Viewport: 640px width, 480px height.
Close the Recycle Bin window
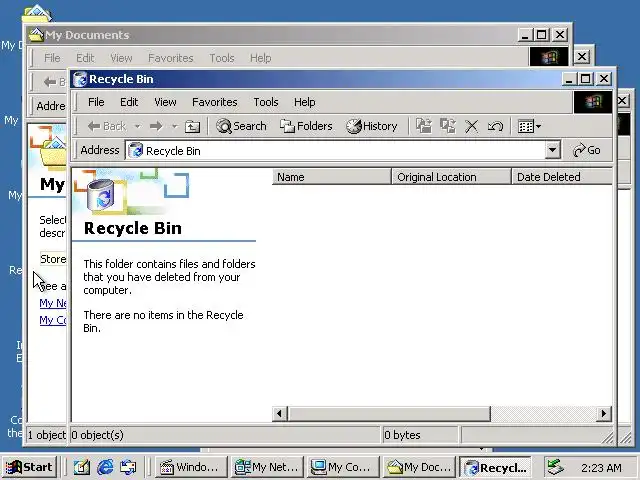point(604,79)
